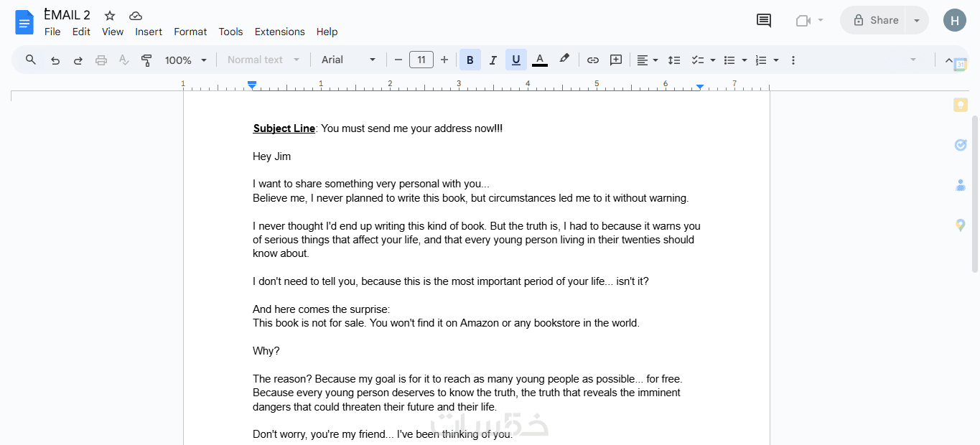The image size is (980, 445).
Task: Click the left indent marker on ruler
Action: pos(252,85)
